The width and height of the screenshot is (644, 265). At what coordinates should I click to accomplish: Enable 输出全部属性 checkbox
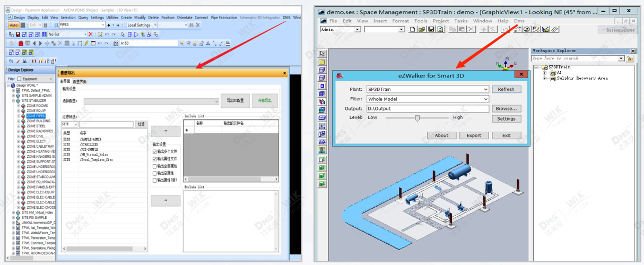[155, 166]
